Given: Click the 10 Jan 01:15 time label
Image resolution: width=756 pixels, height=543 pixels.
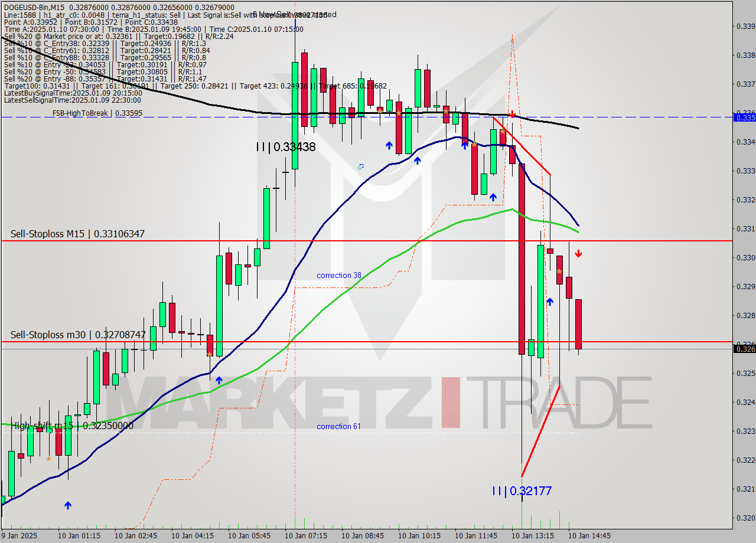Looking at the screenshot, I should coord(79,536).
